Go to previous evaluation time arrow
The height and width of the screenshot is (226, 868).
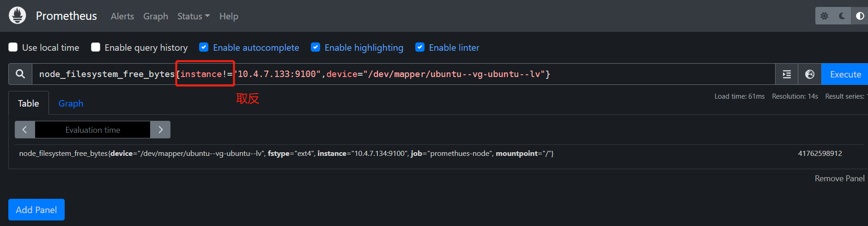pos(25,130)
